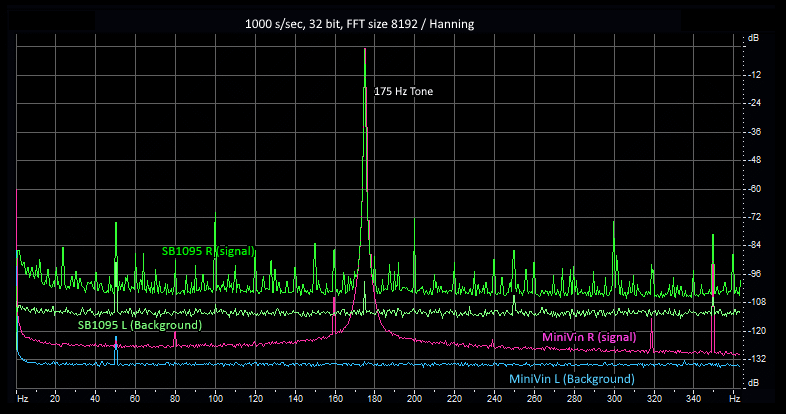Click the -12 value on the dB scale

coord(755,75)
